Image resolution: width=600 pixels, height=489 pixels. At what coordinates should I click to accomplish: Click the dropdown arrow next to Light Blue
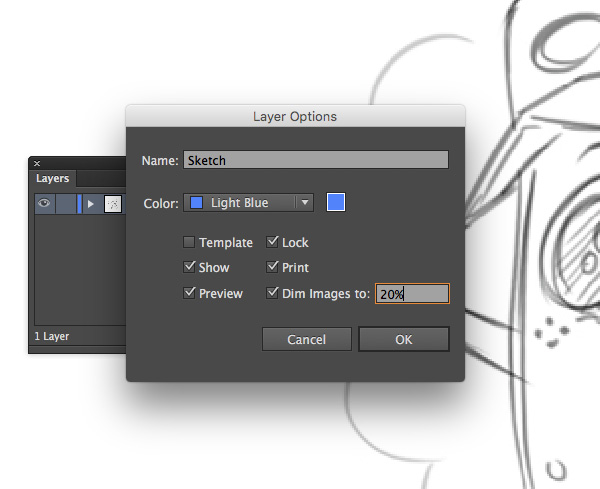[304, 203]
